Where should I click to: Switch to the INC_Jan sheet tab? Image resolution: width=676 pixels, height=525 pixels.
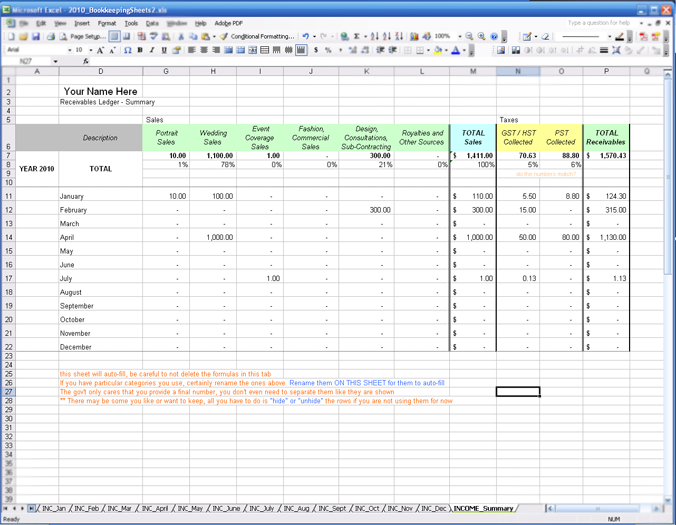click(x=54, y=509)
